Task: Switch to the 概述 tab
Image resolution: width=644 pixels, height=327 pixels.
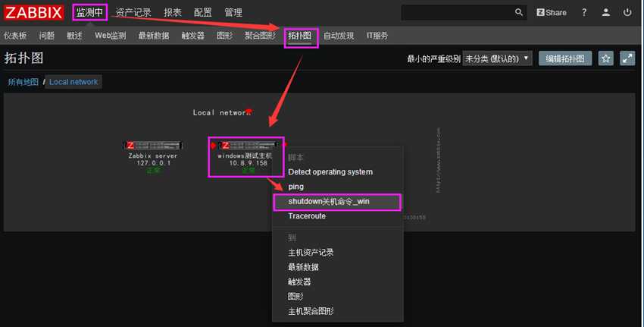Action: point(74,36)
